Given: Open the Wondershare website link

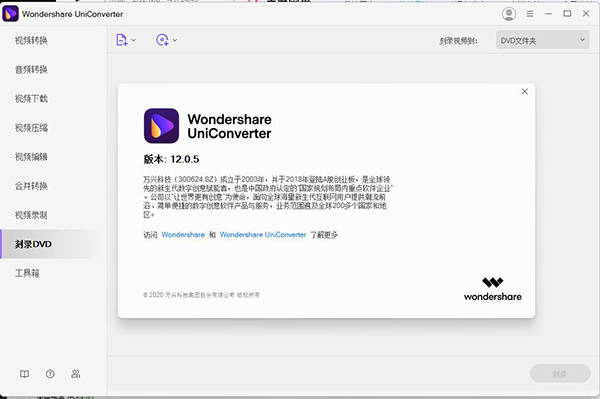Looking at the screenshot, I should click(183, 235).
